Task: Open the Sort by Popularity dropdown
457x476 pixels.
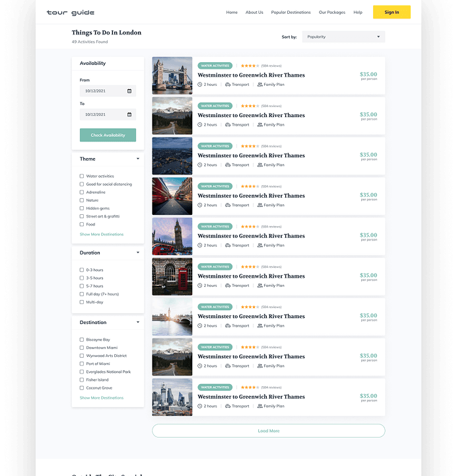Action: (343, 37)
